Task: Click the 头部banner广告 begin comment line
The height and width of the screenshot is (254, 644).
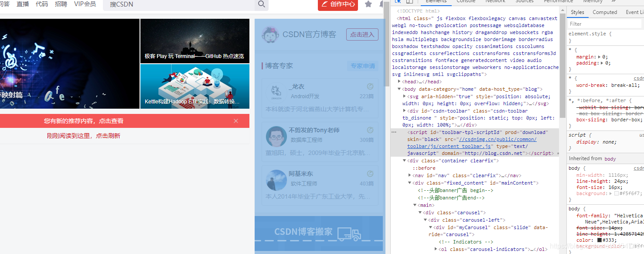Action: point(455,190)
